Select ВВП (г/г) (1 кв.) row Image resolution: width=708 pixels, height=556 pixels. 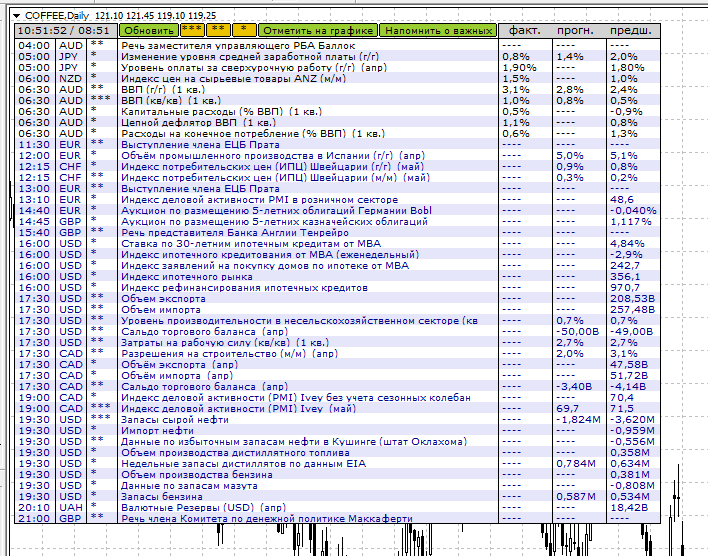point(337,89)
